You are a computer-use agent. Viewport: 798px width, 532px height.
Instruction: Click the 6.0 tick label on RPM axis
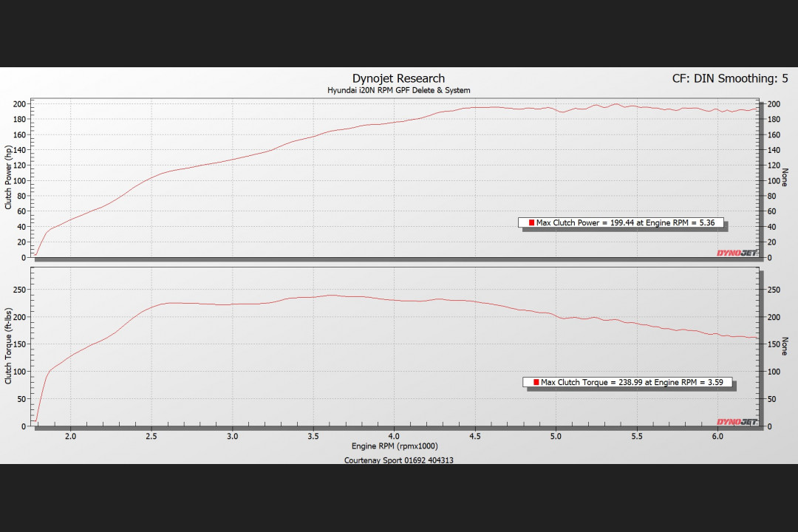[x=717, y=436]
